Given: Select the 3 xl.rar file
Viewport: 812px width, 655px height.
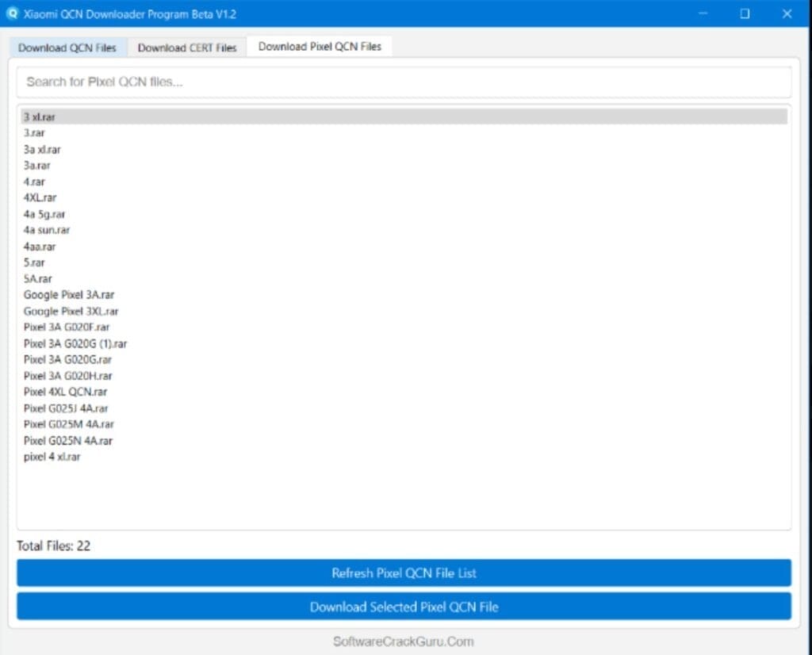Looking at the screenshot, I should pos(40,117).
